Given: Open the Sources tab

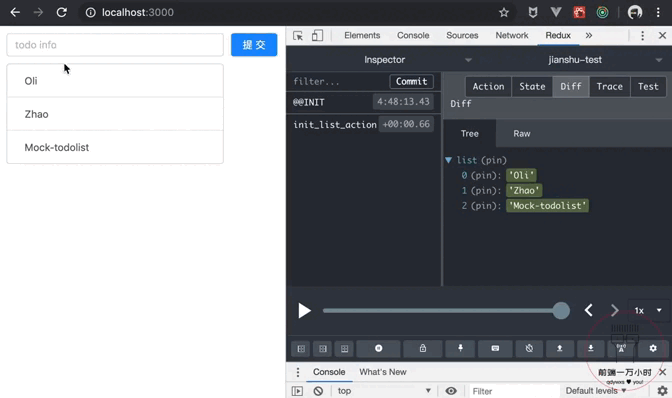Looking at the screenshot, I should coord(462,36).
